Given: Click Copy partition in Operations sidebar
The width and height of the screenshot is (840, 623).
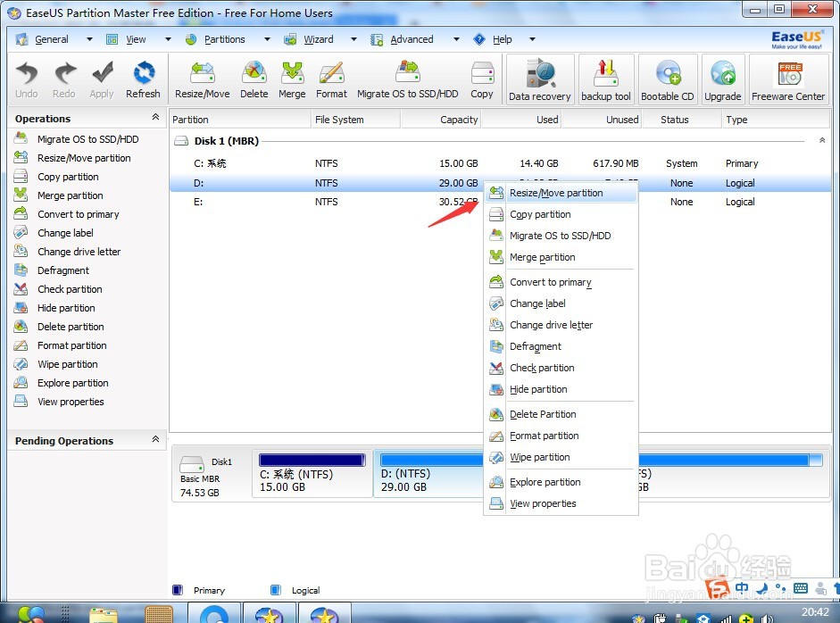Looking at the screenshot, I should (68, 176).
